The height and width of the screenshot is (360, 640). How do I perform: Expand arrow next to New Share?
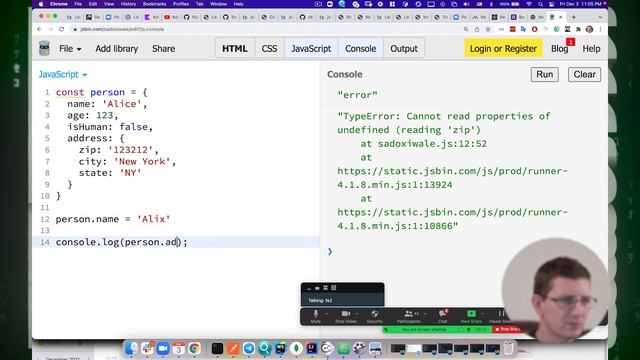click(x=482, y=313)
